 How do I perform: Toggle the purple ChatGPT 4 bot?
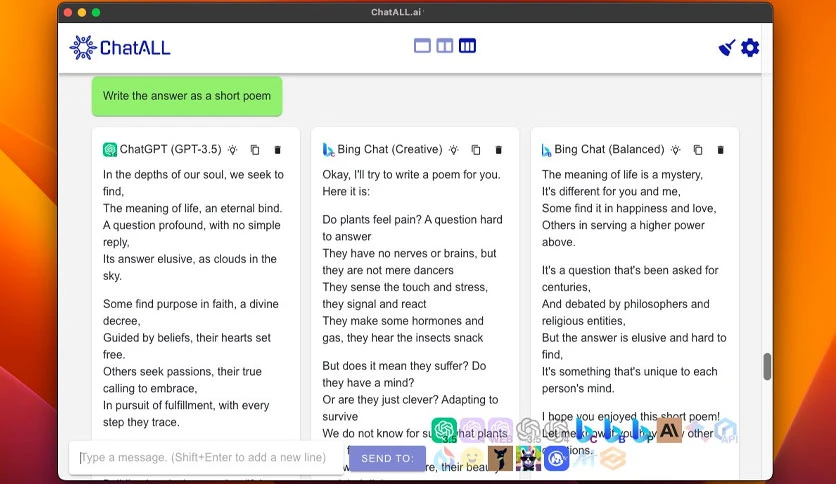tap(472, 430)
